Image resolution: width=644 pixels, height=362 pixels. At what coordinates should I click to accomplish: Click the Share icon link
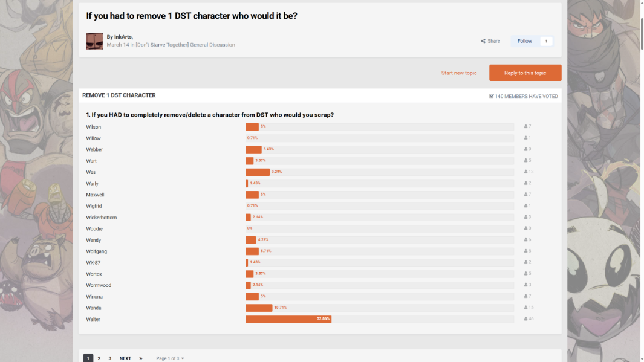tap(490, 41)
